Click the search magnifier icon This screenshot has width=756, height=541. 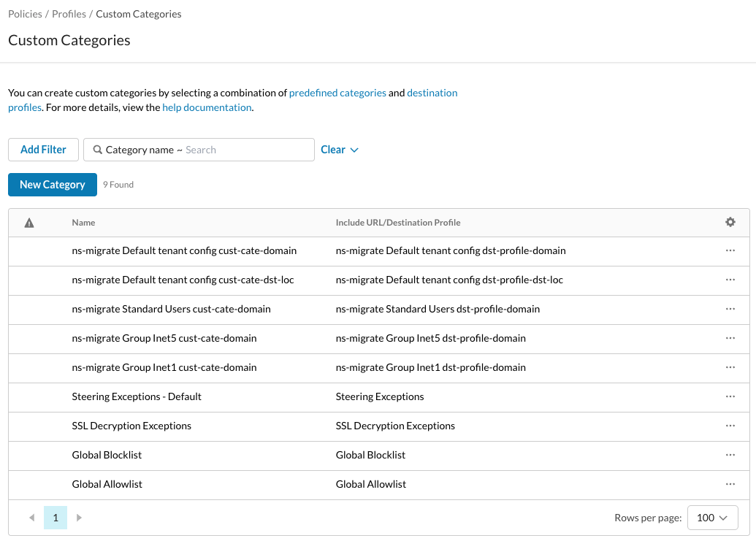click(x=97, y=150)
